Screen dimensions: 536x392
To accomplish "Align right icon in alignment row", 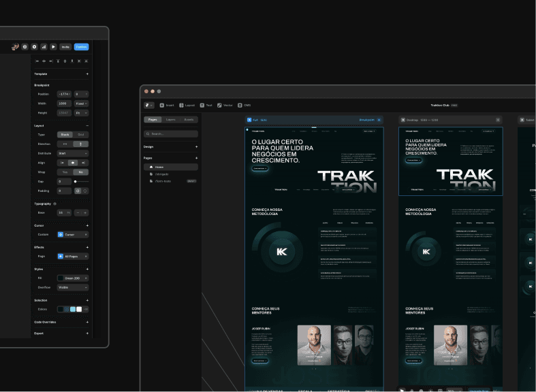I will click(x=51, y=61).
